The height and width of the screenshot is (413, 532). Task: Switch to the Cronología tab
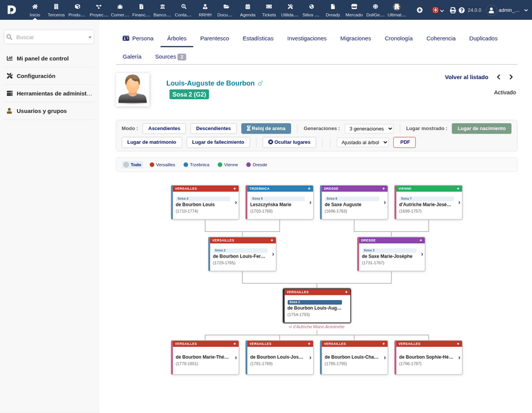click(398, 39)
